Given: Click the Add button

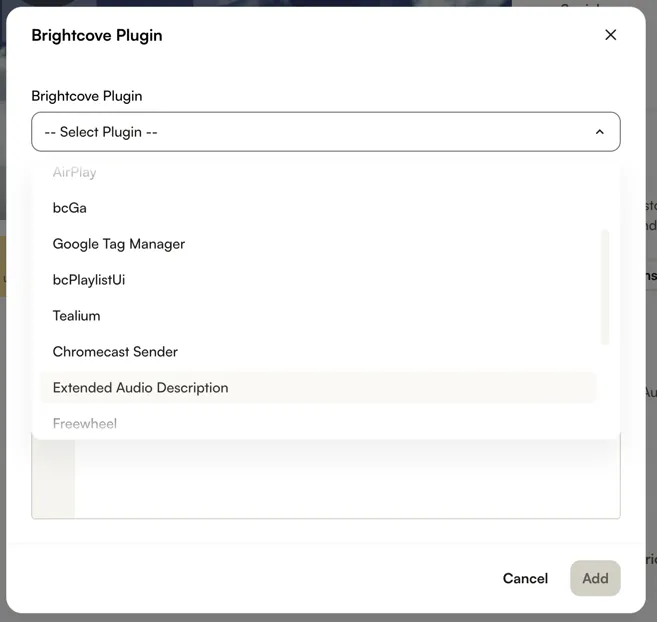Looking at the screenshot, I should click(595, 578).
